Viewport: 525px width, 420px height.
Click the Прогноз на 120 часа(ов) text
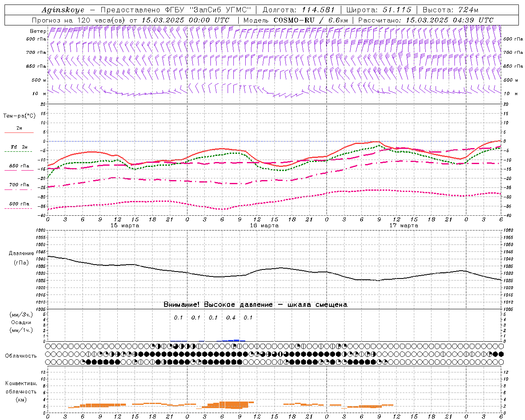coord(79,20)
